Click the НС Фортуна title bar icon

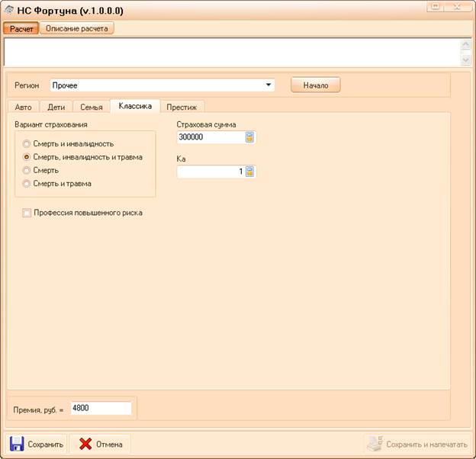point(9,11)
